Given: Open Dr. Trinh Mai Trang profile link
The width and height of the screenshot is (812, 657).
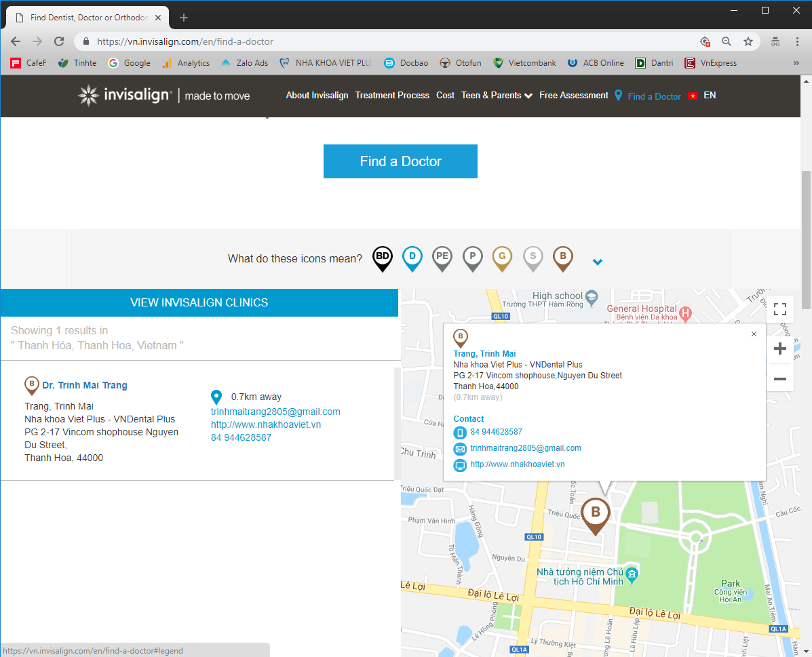Looking at the screenshot, I should coord(85,385).
